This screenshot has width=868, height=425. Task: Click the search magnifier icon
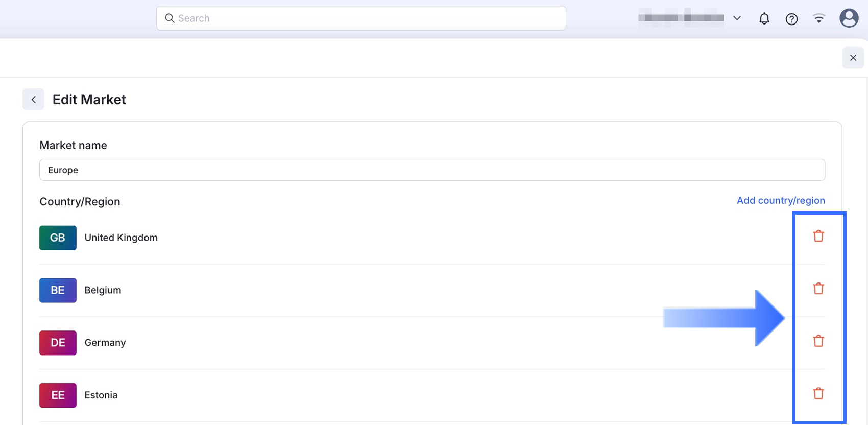(170, 18)
